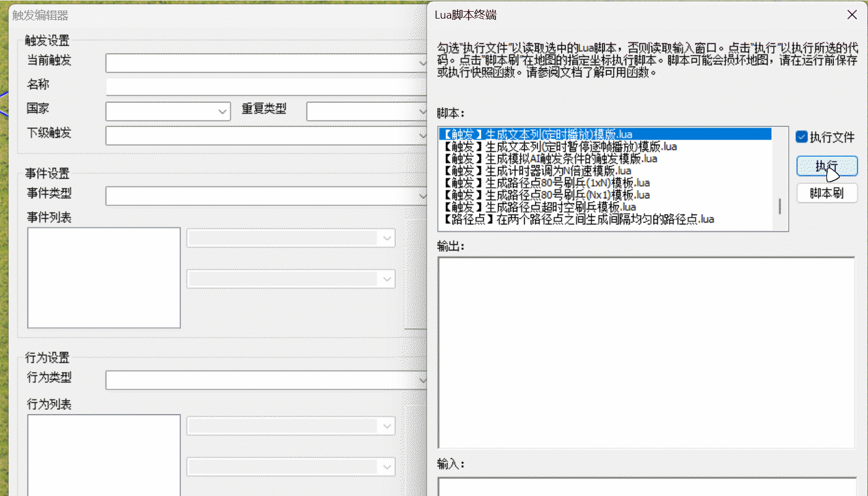Expand the 重复类型 dropdown
The image size is (868, 496).
coord(366,112)
